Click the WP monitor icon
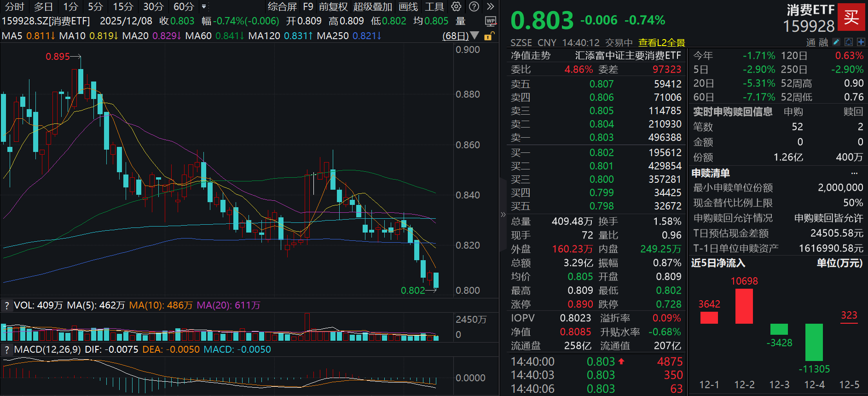The width and height of the screenshot is (868, 396). point(491,21)
